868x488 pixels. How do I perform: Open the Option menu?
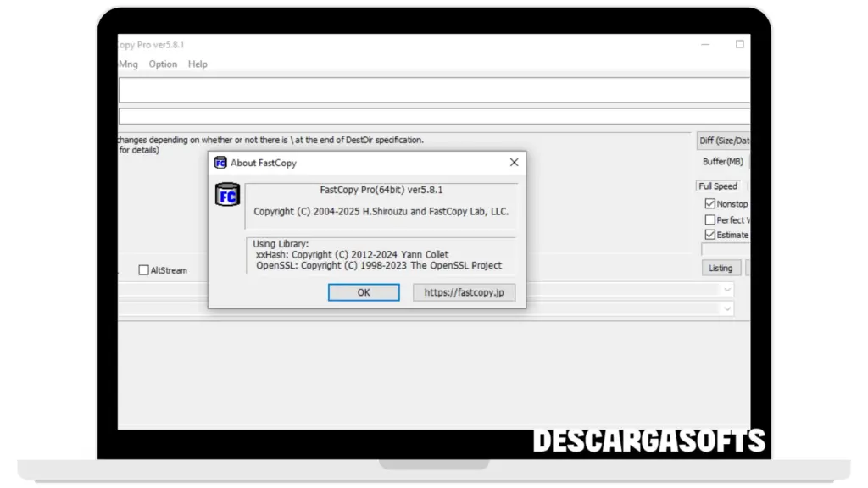[x=163, y=64]
